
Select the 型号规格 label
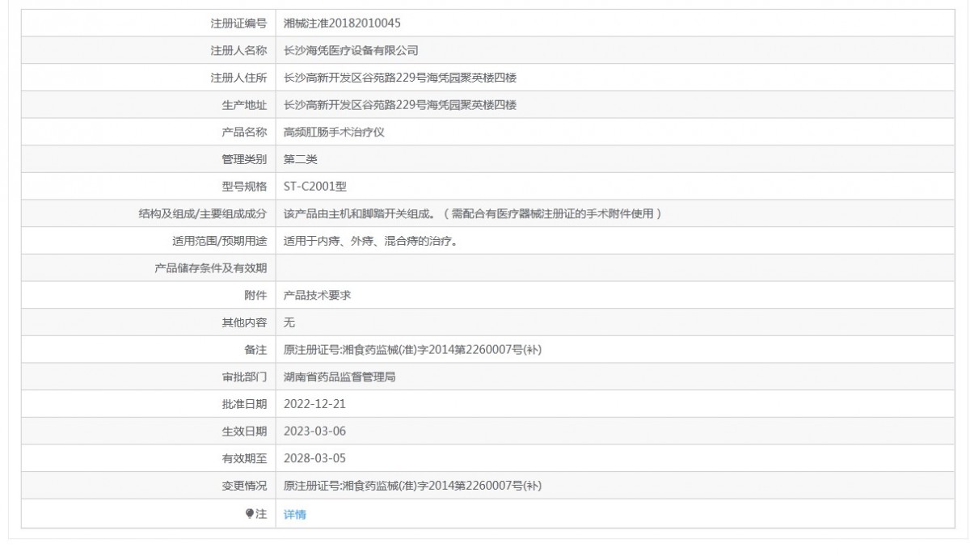(x=244, y=187)
